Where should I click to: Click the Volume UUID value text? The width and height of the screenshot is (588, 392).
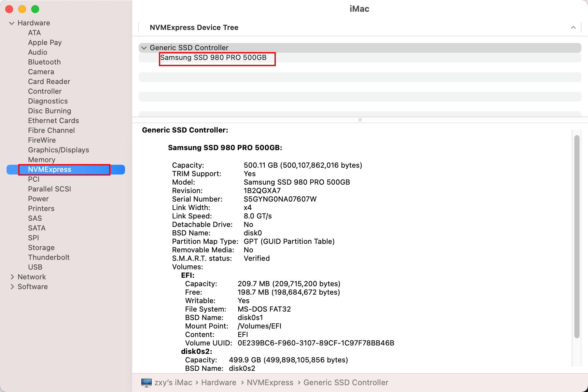316,343
